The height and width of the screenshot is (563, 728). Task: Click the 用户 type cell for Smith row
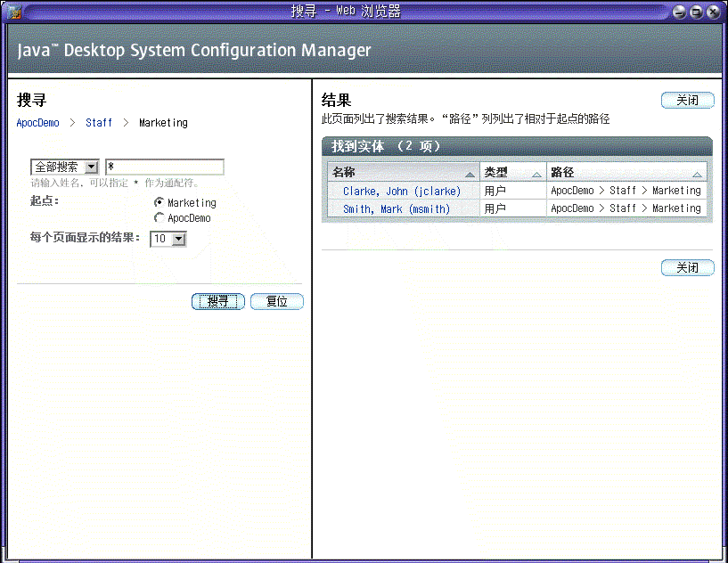click(x=513, y=208)
